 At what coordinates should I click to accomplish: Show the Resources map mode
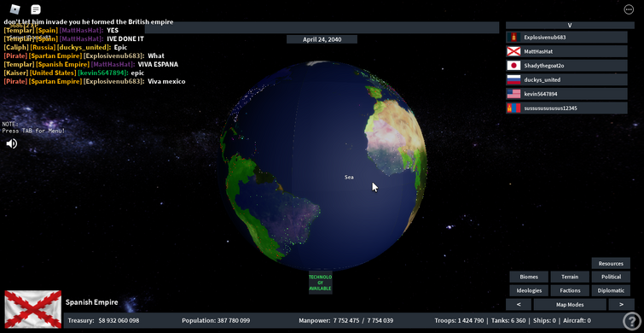(611, 264)
